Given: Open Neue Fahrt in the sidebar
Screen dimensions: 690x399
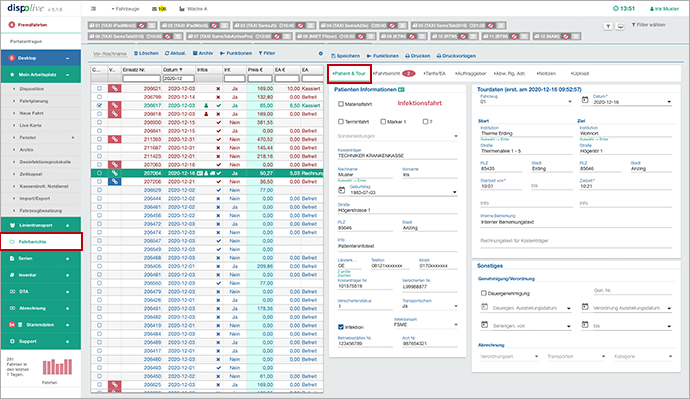Looking at the screenshot, I should (x=31, y=113).
